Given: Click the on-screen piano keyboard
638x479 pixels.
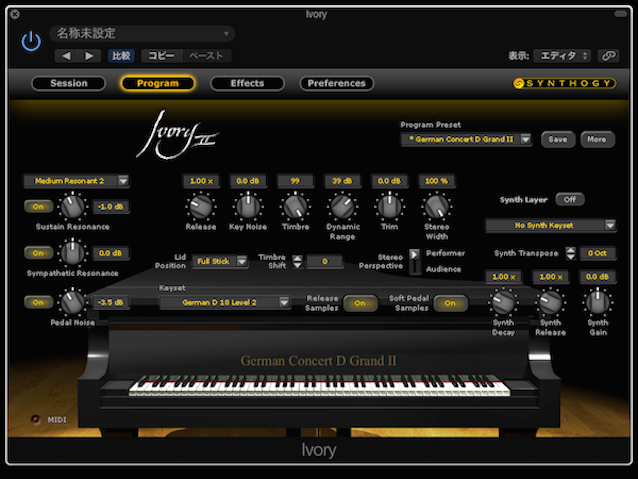Looking at the screenshot, I should [x=319, y=385].
